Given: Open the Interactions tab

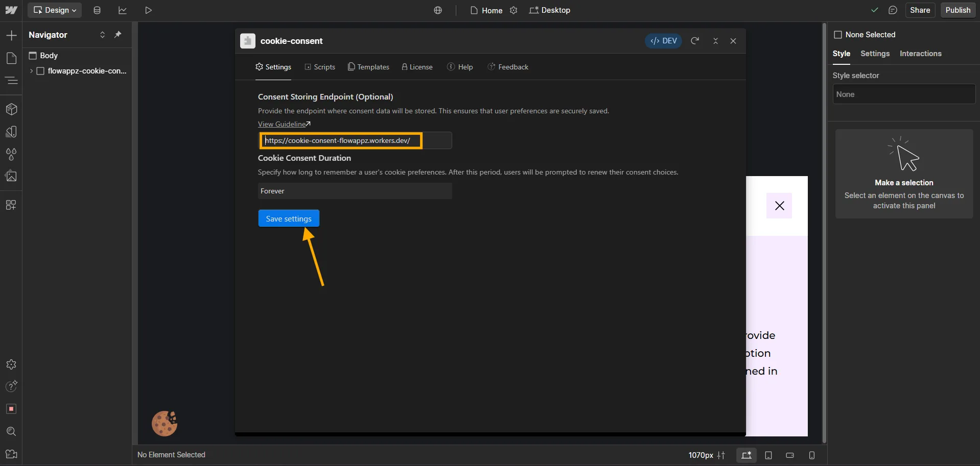Looking at the screenshot, I should 920,54.
